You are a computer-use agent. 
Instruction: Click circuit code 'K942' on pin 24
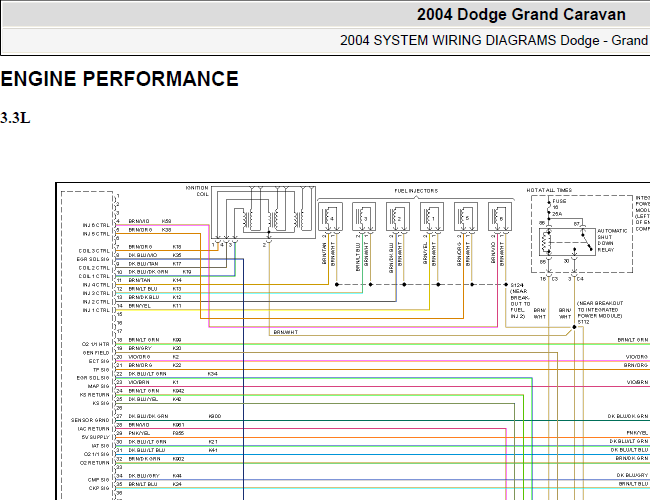pyautogui.click(x=179, y=391)
